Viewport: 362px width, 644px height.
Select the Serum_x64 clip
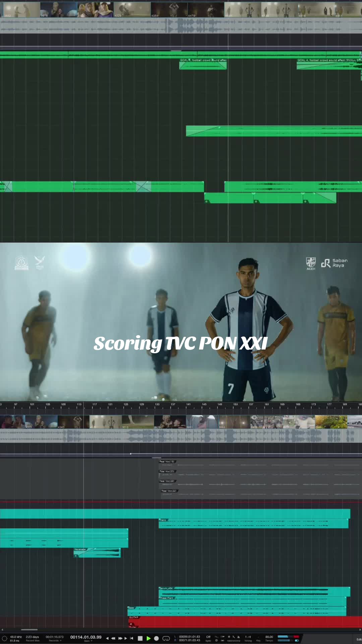(254, 591)
